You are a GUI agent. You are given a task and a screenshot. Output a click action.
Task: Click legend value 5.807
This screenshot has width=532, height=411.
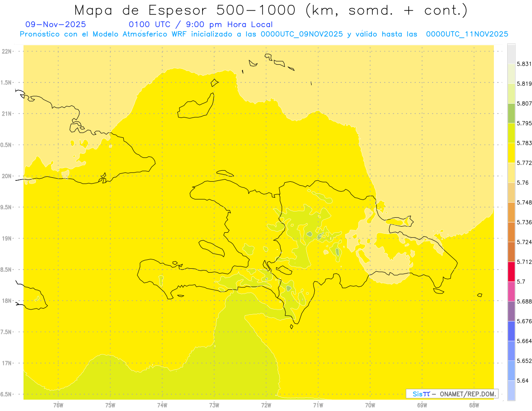pyautogui.click(x=524, y=103)
